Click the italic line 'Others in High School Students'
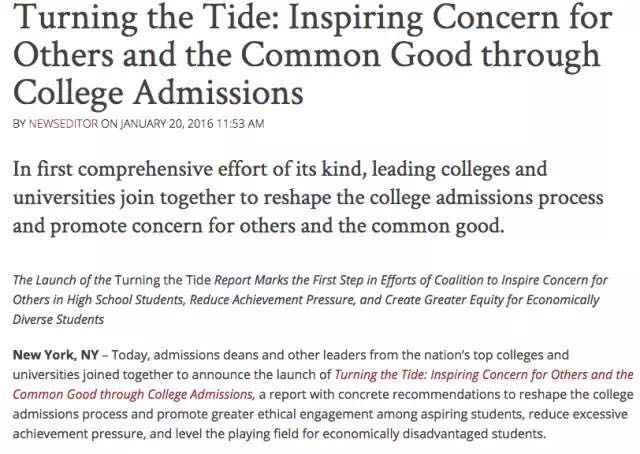The width and height of the screenshot is (640, 454). (x=99, y=300)
